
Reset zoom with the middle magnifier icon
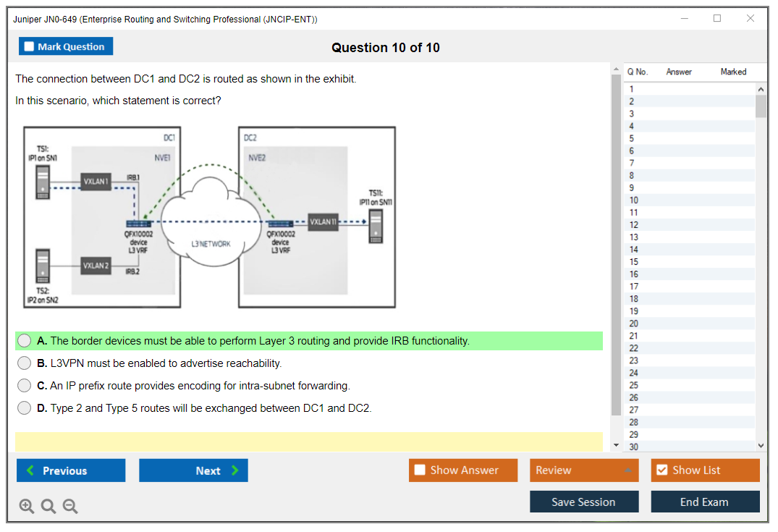pyautogui.click(x=48, y=507)
